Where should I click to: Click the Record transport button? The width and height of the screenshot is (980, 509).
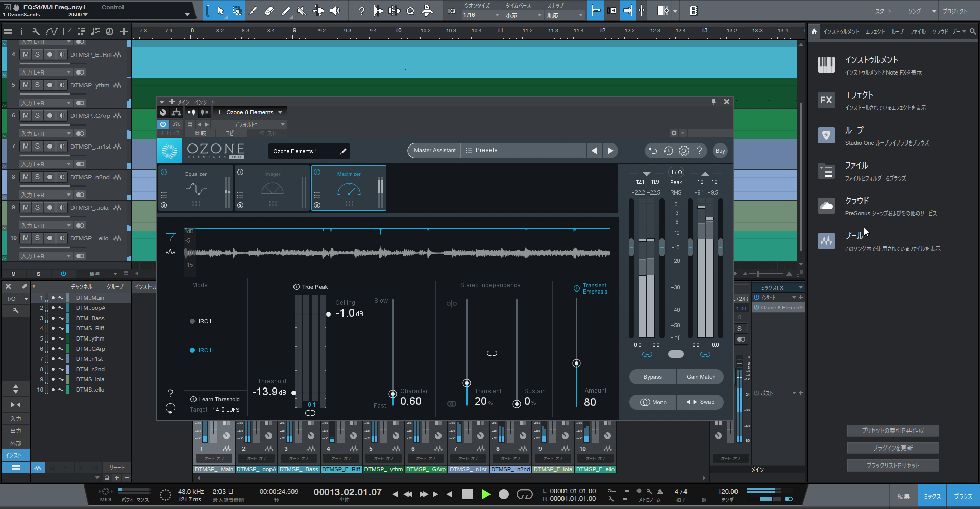pos(504,494)
